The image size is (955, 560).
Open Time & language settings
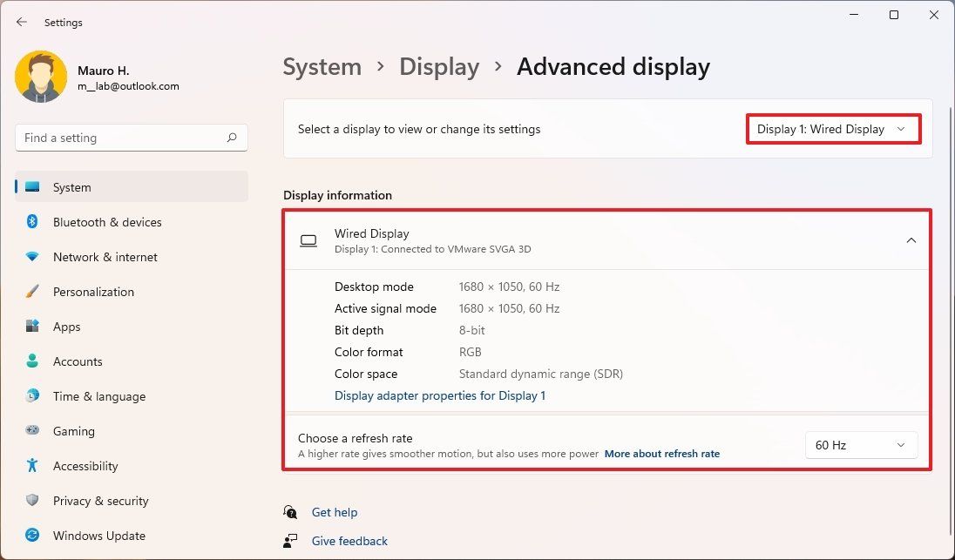[x=98, y=396]
